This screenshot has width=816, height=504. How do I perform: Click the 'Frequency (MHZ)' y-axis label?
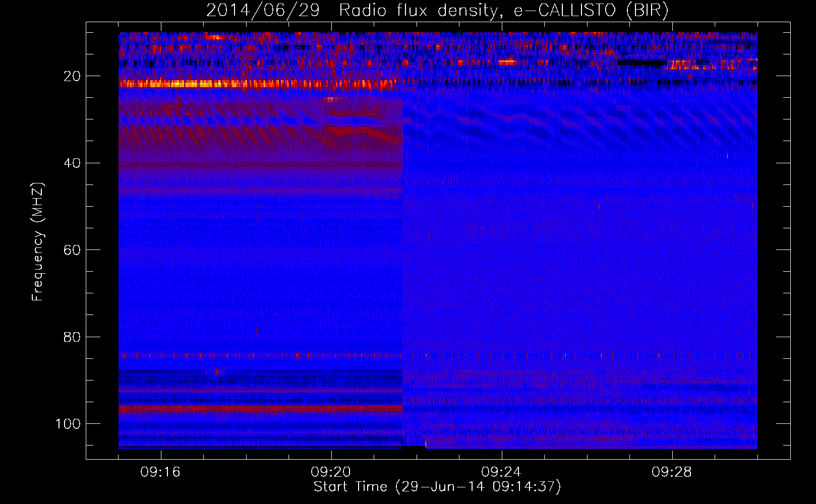click(x=38, y=241)
